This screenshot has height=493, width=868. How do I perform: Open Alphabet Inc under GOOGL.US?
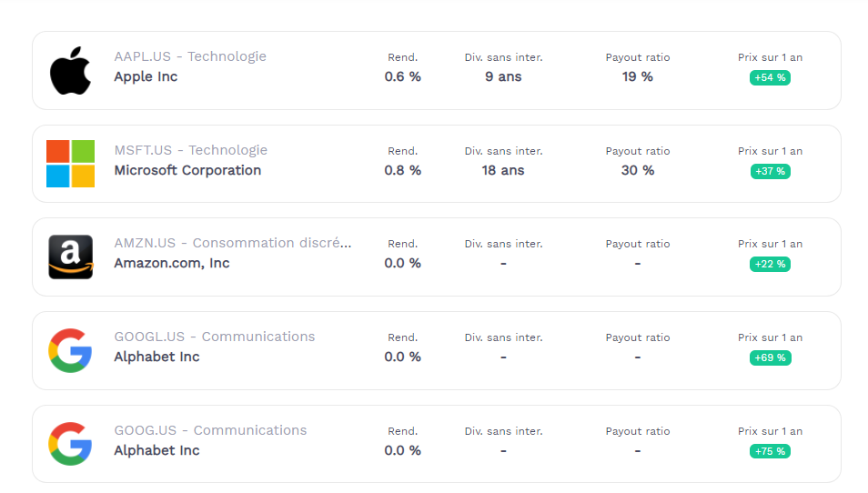(156, 357)
